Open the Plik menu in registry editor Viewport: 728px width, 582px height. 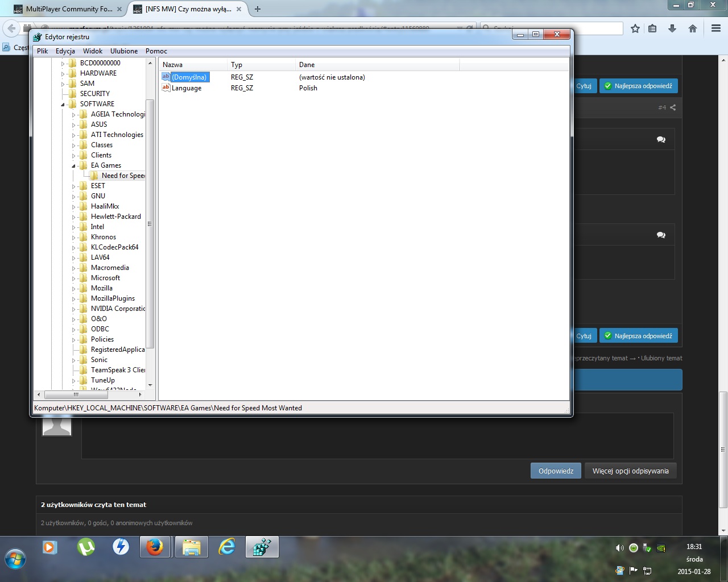coord(43,51)
